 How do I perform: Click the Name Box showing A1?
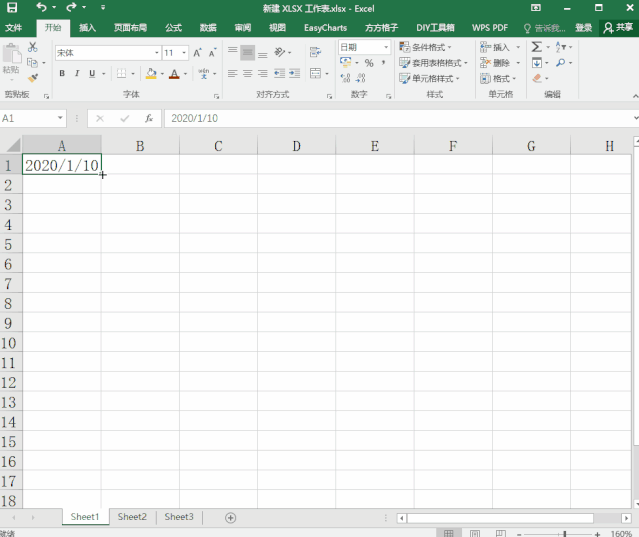28,119
